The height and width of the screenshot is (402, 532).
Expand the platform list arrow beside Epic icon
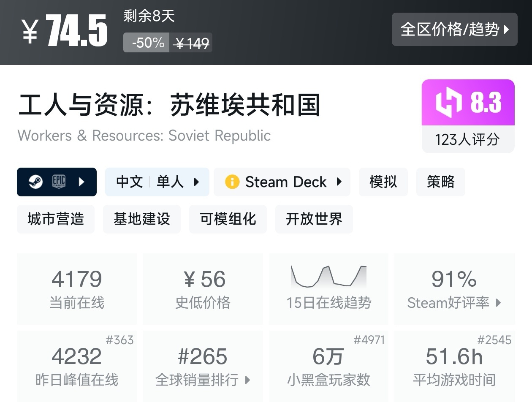[x=82, y=182]
